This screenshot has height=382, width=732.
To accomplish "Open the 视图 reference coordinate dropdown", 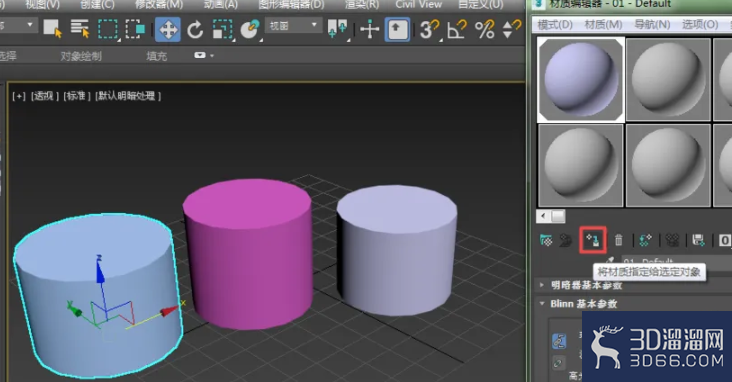I will [x=293, y=26].
